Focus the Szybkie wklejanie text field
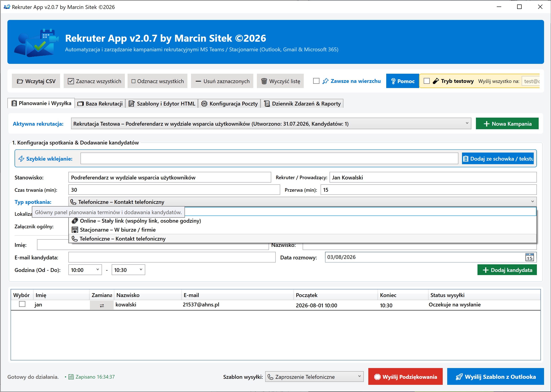 coord(269,158)
